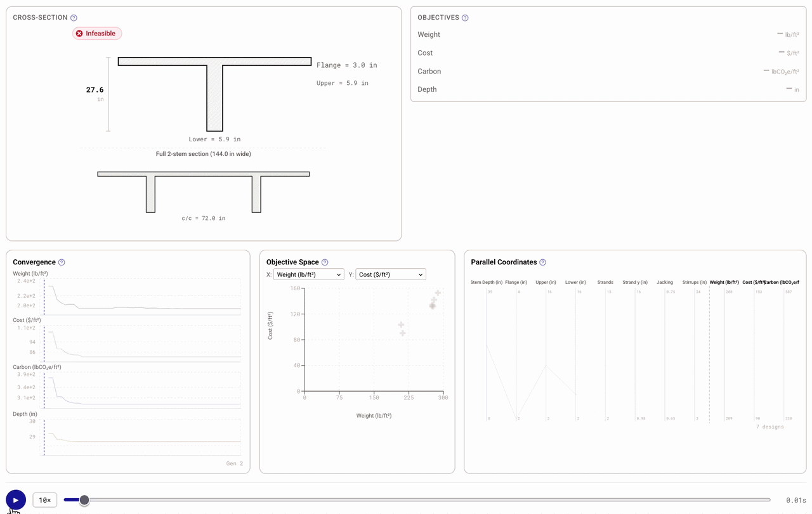Open the Objectives help tooltip icon
Viewport: 812px width, 514px height.
click(465, 18)
